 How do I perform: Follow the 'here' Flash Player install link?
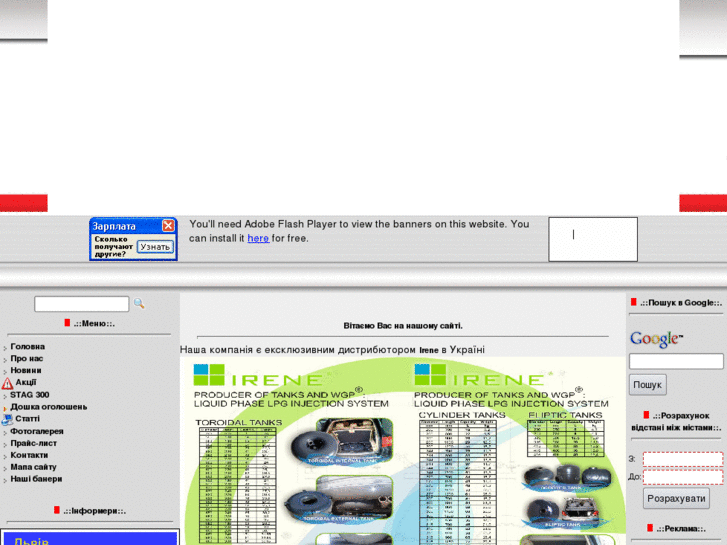(258, 238)
